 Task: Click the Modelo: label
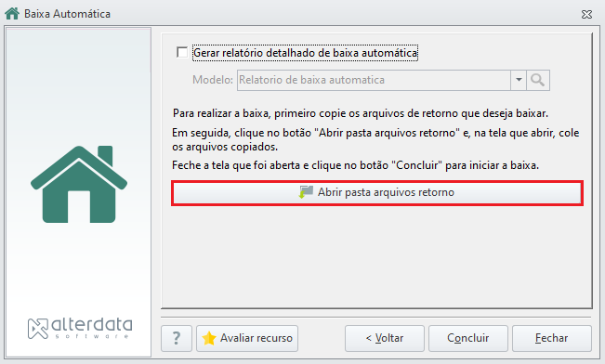[x=213, y=80]
